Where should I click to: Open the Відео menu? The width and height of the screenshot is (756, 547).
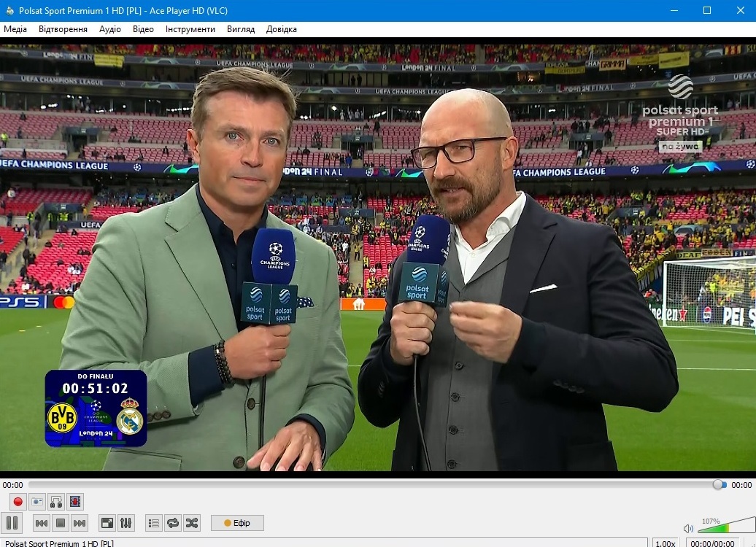[143, 29]
